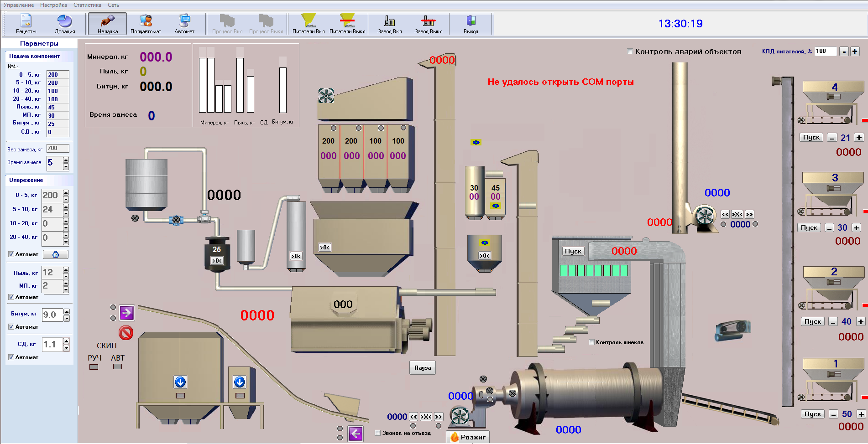Open the Настройка menu
Viewport: 868px width, 444px height.
(53, 5)
